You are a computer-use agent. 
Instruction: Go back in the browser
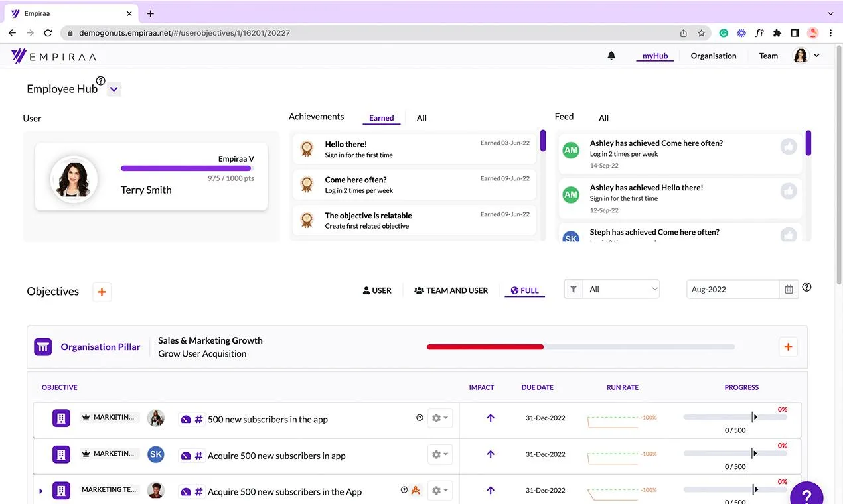tap(12, 32)
